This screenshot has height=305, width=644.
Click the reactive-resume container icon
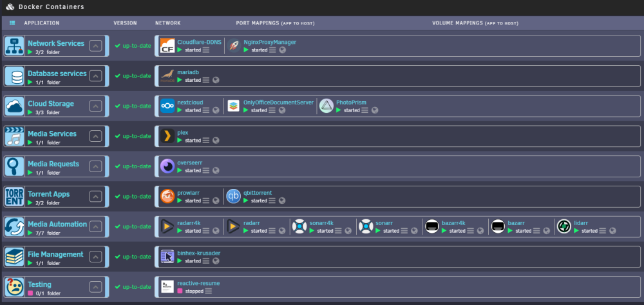(167, 287)
